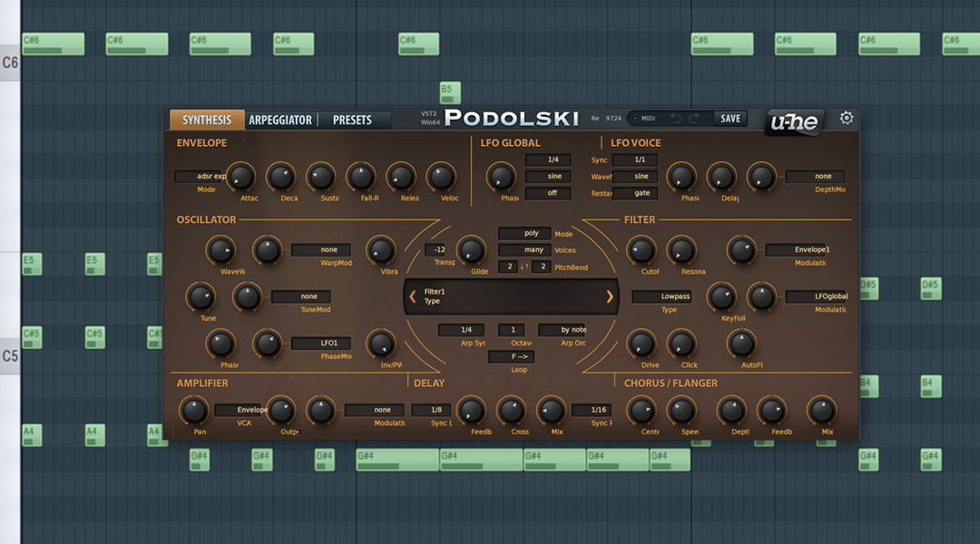The image size is (980, 544).
Task: Click the u-he logo badge
Action: 794,121
